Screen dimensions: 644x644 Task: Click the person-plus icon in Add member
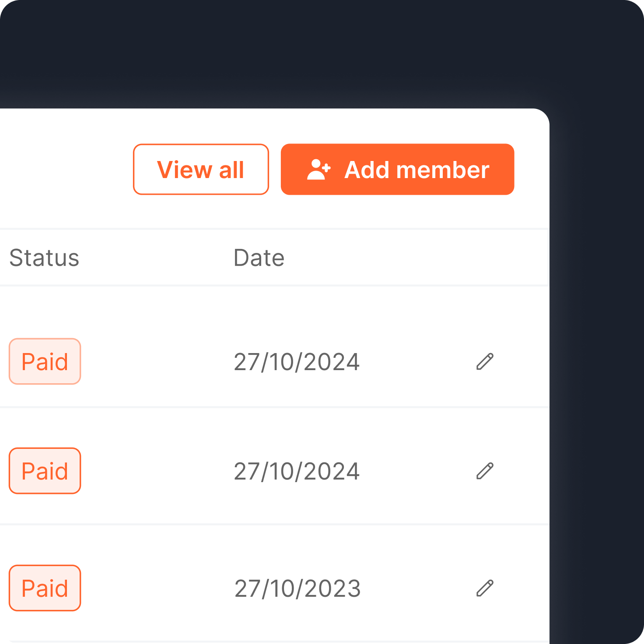point(318,170)
